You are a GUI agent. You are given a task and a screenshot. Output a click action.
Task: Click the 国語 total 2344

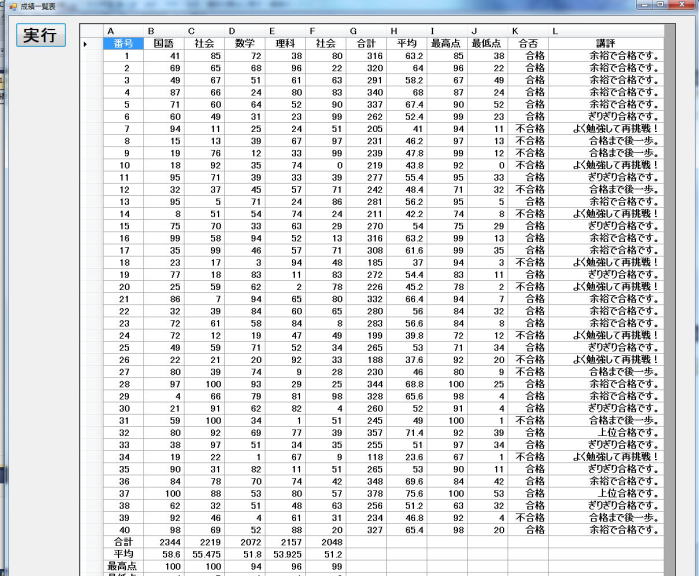[x=164, y=542]
